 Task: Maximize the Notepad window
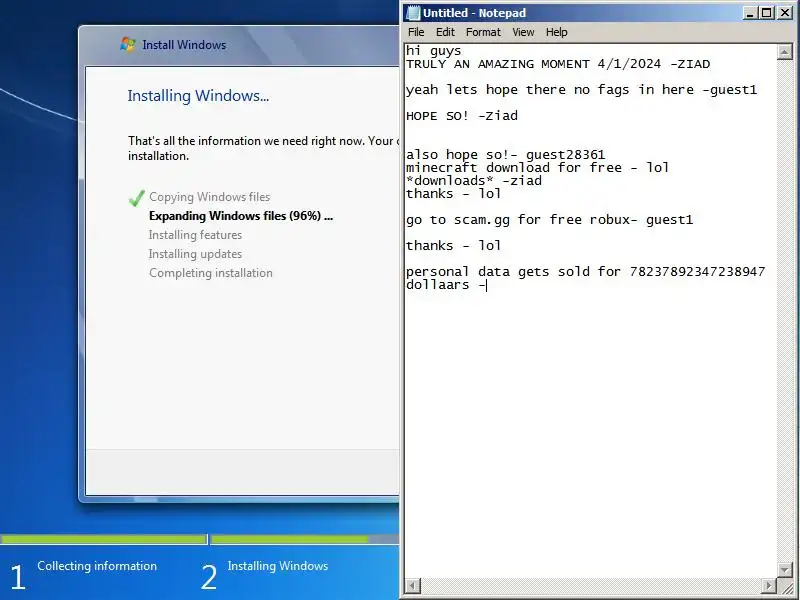tap(766, 13)
